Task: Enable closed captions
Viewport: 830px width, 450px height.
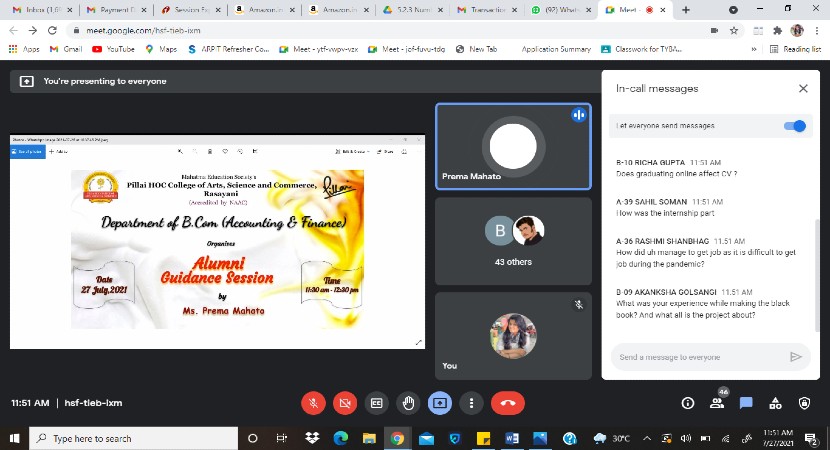Action: coord(377,403)
